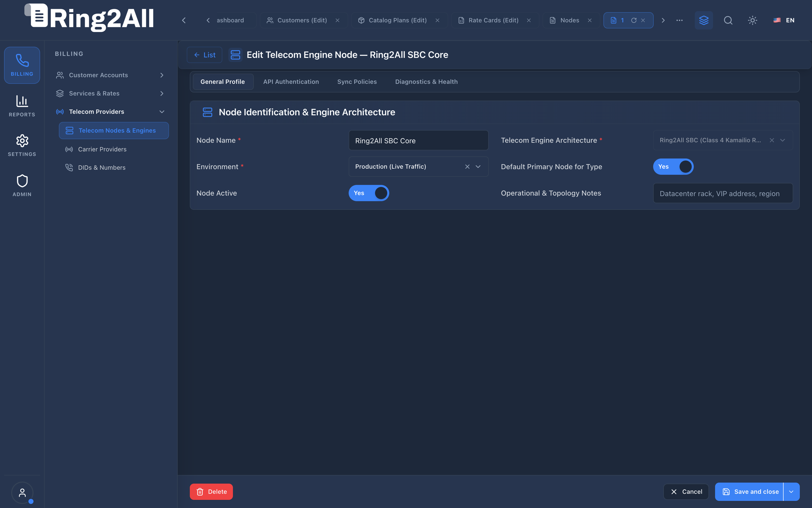Screen dimensions: 812x508
Task: Switch to the API Authentication tab
Action: [x=291, y=82]
